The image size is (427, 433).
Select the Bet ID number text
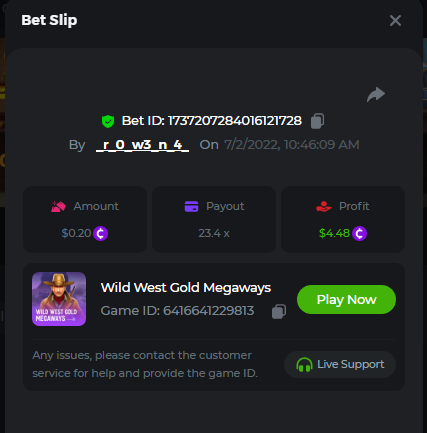pos(235,121)
